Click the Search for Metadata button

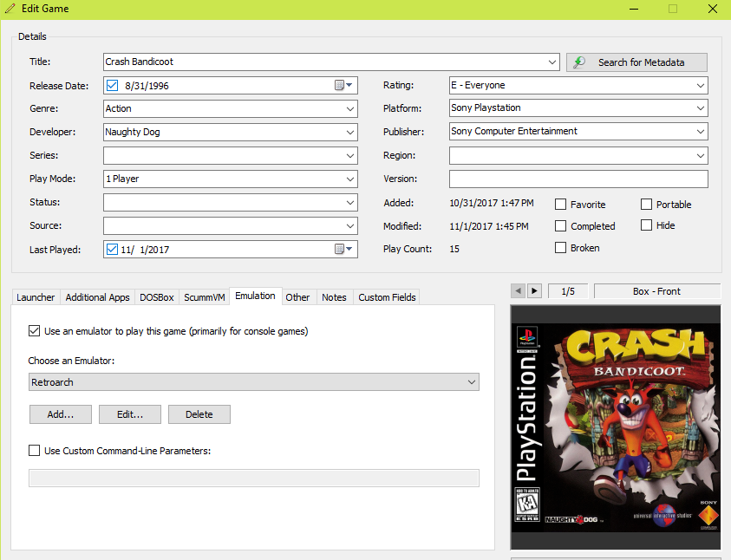[x=636, y=62]
